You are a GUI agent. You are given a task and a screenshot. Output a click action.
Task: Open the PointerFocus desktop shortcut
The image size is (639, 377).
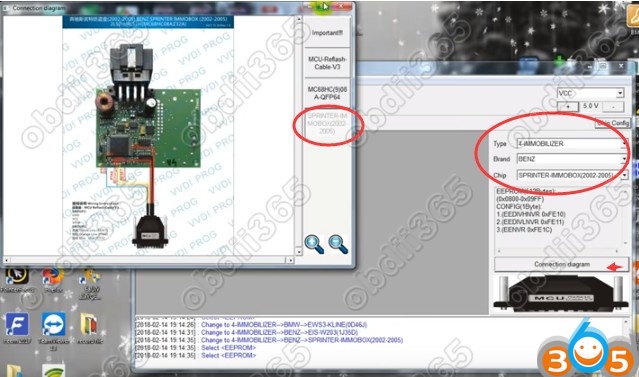point(17,279)
